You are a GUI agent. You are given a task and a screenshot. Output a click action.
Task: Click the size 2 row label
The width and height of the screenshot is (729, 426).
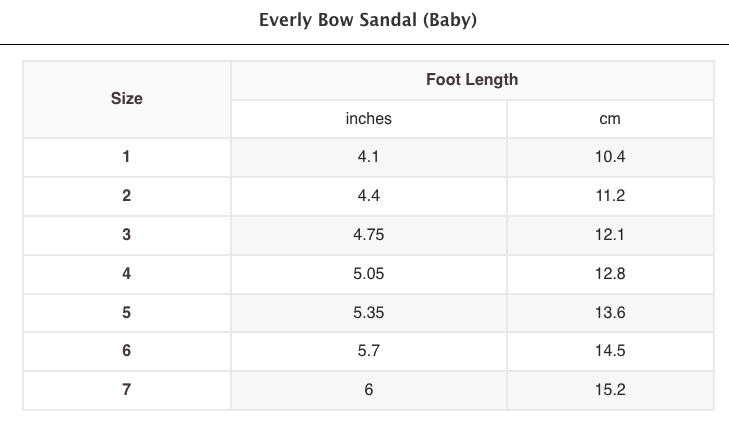tap(126, 196)
